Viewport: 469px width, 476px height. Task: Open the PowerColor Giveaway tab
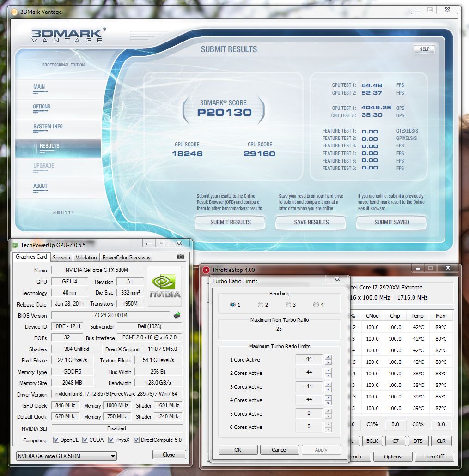[126, 258]
